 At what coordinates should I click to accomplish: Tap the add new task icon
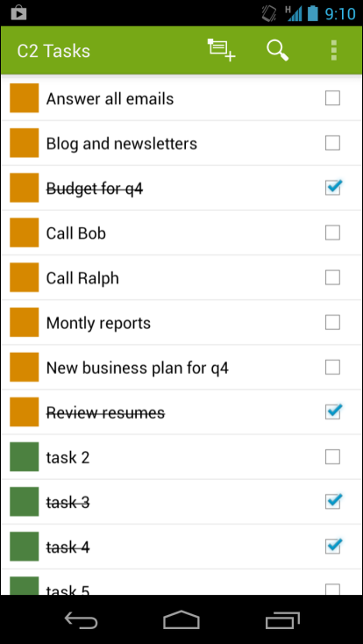click(x=221, y=51)
